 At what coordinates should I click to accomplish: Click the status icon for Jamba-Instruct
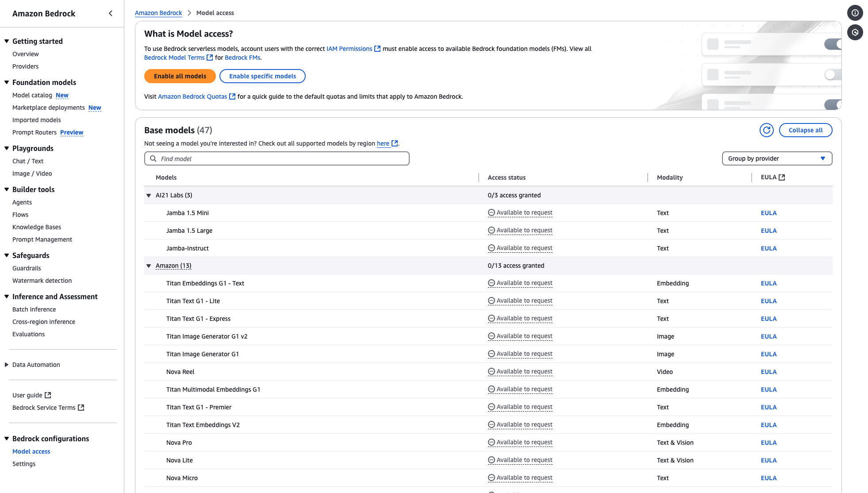[x=491, y=248]
